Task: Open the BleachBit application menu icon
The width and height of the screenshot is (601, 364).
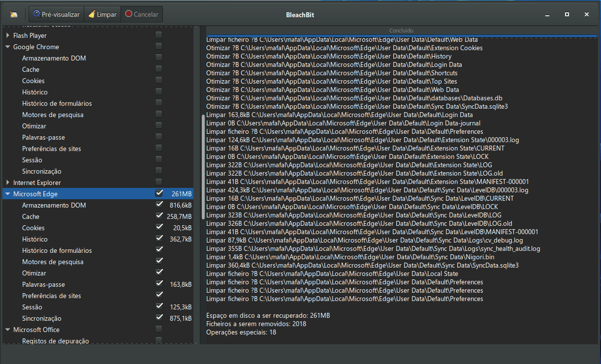Action: (14, 15)
